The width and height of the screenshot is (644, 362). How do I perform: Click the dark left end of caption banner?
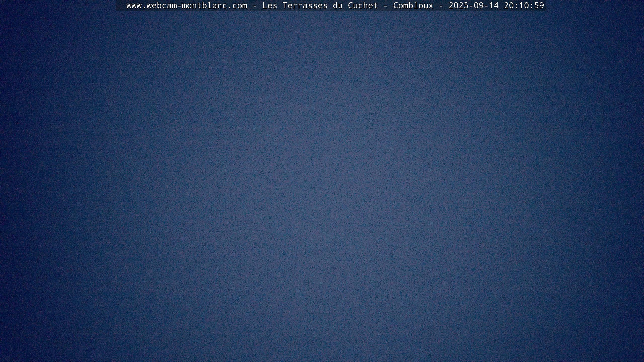(120, 6)
